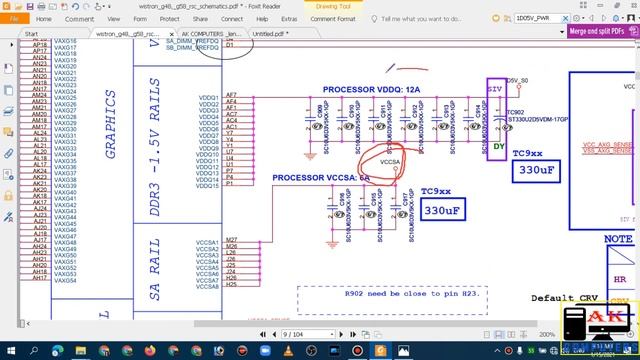
Task: Clear the 1D05V_PWR search text
Action: pos(565,18)
